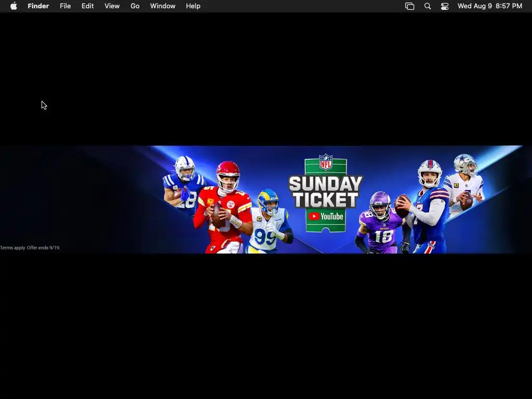This screenshot has height=399, width=532.
Task: Open Control Center icon
Action: [x=445, y=6]
